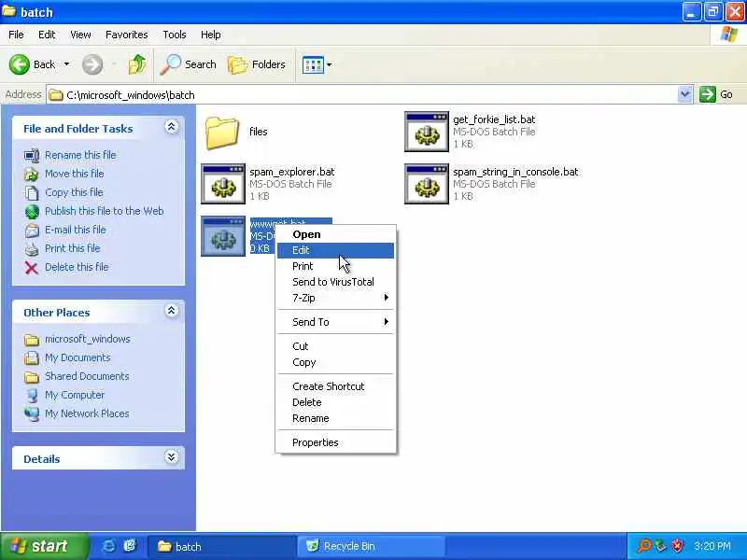Choose Delete in the context menu
This screenshot has width=747, height=560.
coord(336,402)
